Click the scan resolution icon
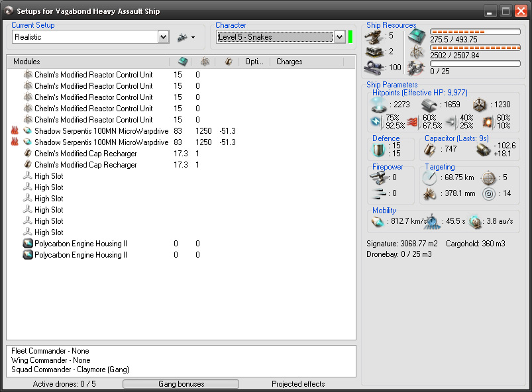Image resolution: width=532 pixels, height=392 pixels. coord(429,193)
